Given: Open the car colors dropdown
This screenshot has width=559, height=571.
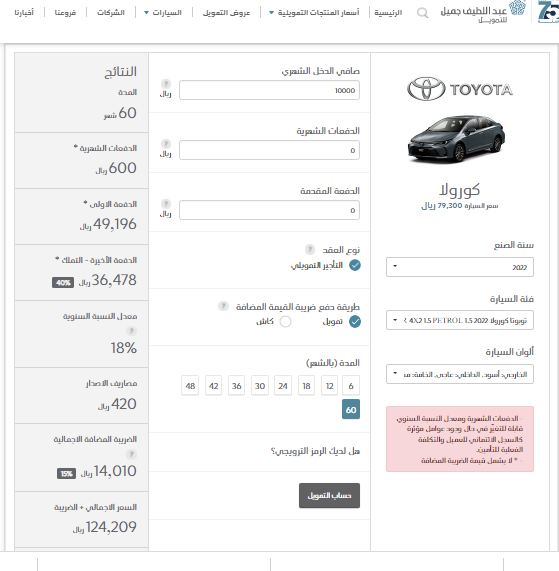Looking at the screenshot, I should 460,374.
